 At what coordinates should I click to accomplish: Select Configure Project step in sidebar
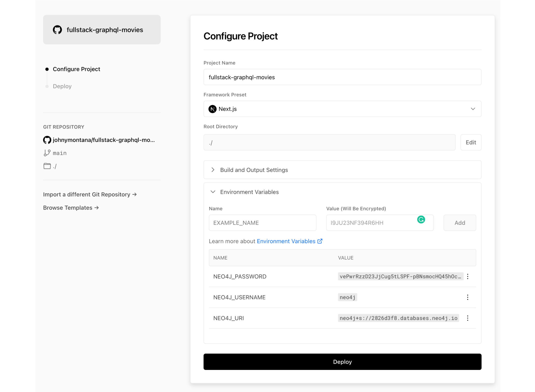[76, 69]
